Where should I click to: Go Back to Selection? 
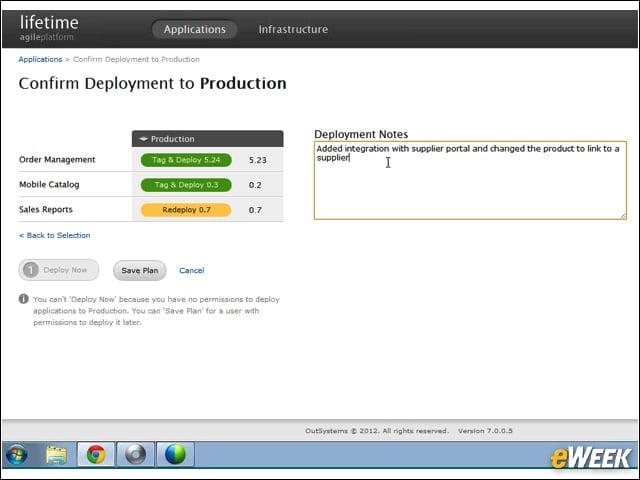[54, 236]
